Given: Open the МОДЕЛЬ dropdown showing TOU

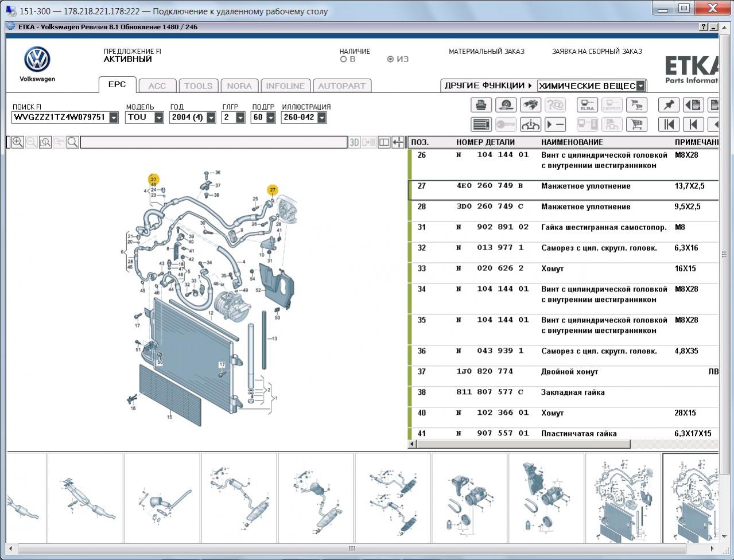Looking at the screenshot, I should coord(159,118).
